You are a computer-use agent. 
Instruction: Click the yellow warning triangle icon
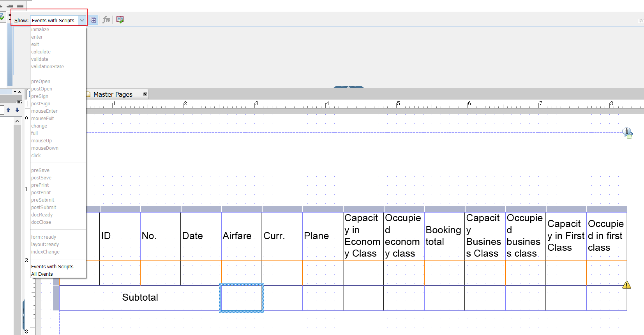626,285
